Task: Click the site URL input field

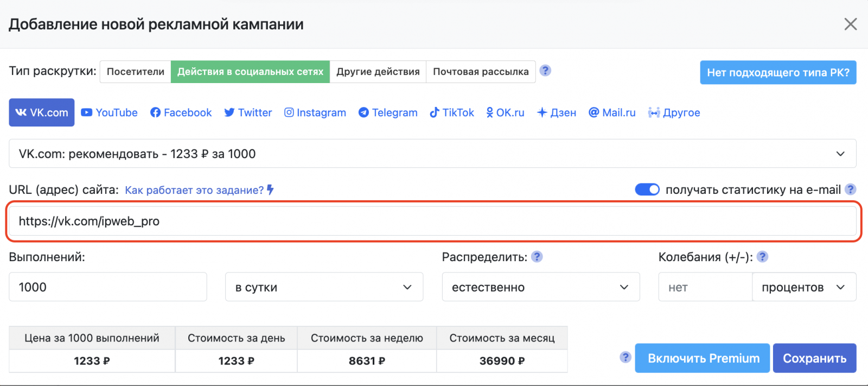Action: [x=432, y=221]
